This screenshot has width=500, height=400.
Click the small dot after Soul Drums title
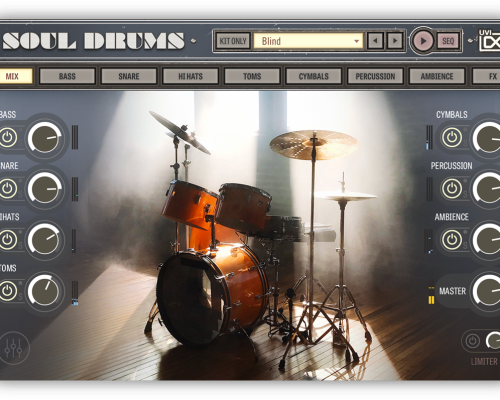click(x=193, y=41)
